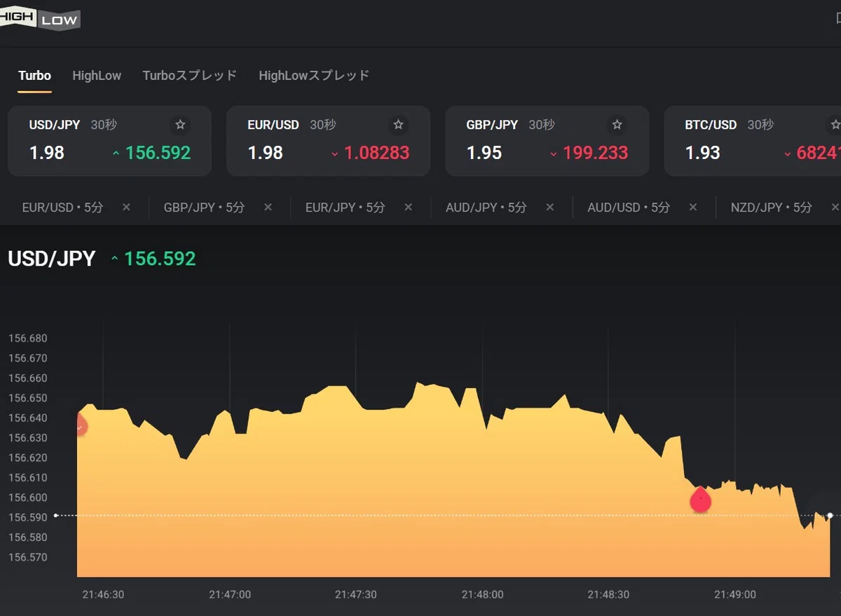Select the HighLowスプレッド tab
This screenshot has height=616, width=841.
click(x=314, y=76)
